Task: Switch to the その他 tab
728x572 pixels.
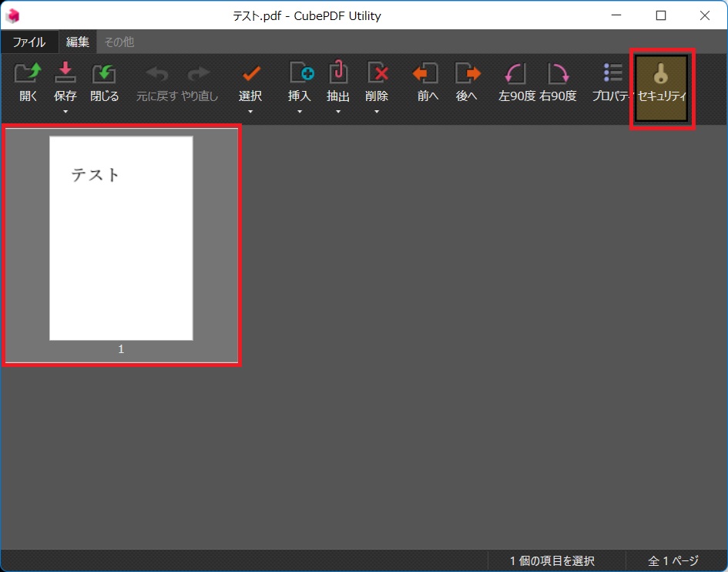Action: click(x=119, y=42)
